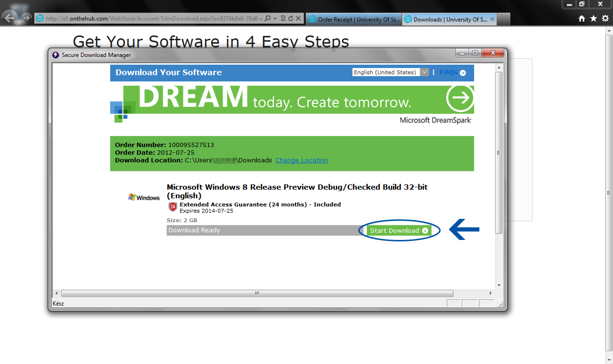This screenshot has width=613, height=364.
Task: Click the browser page scroll up arrow
Action: click(x=609, y=31)
